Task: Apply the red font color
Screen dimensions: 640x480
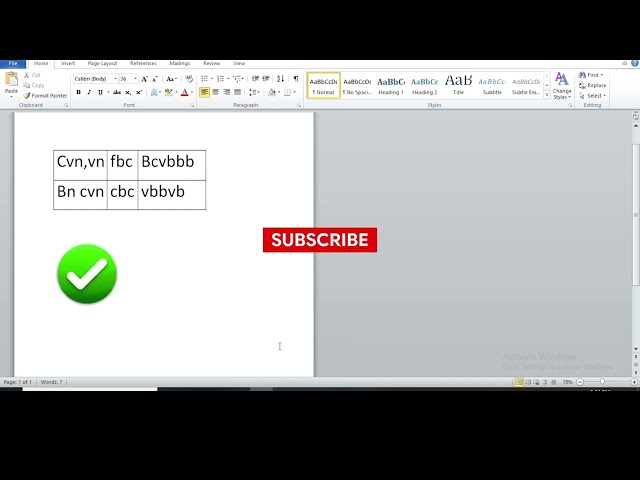Action: 184,92
